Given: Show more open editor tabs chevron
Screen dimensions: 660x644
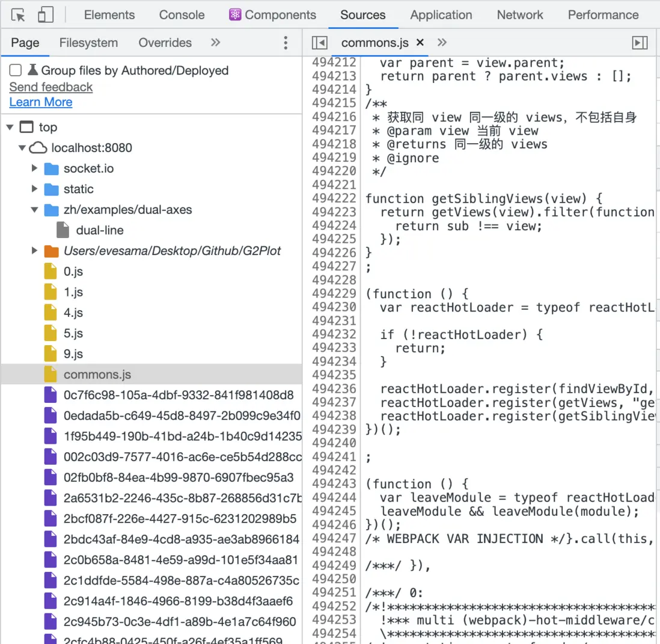Looking at the screenshot, I should tap(442, 43).
